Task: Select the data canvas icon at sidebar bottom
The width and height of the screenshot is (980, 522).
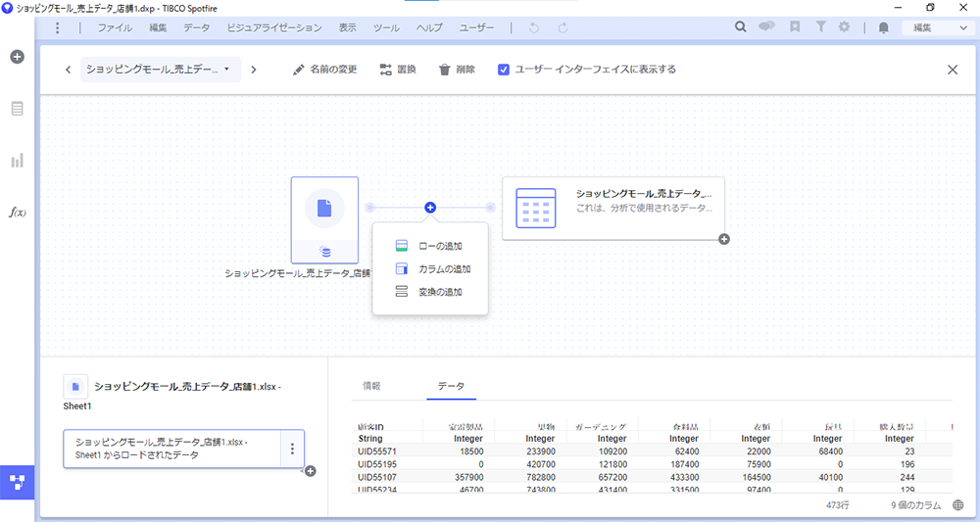Action: pyautogui.click(x=18, y=482)
